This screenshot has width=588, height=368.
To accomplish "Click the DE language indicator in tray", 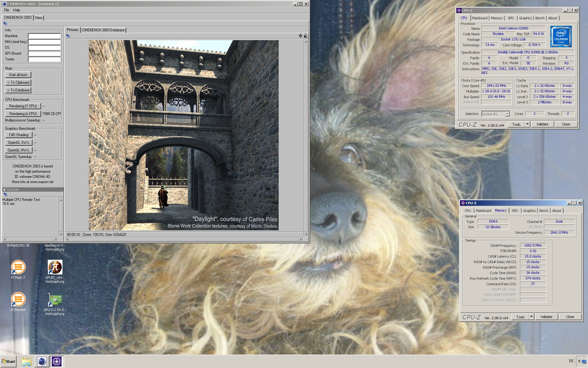I will 571,361.
